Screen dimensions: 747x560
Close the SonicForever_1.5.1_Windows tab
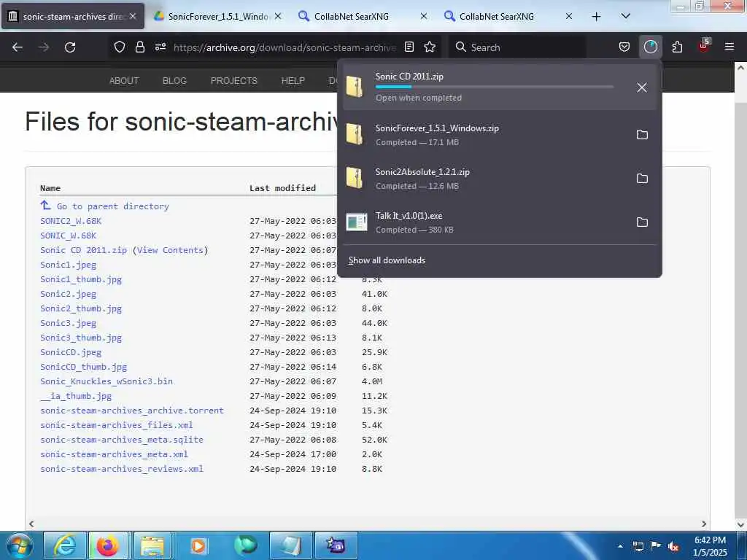click(278, 16)
